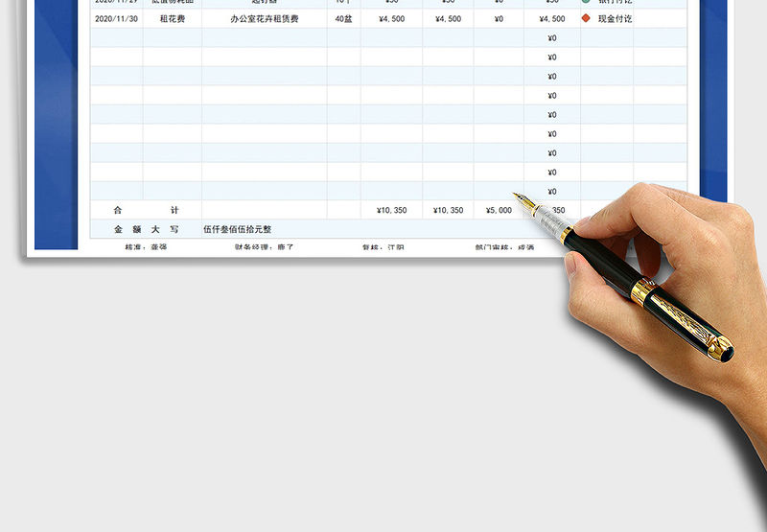This screenshot has height=532, width=767.
Task: Click the 办公室花卉租赁费 description cell
Action: point(264,18)
